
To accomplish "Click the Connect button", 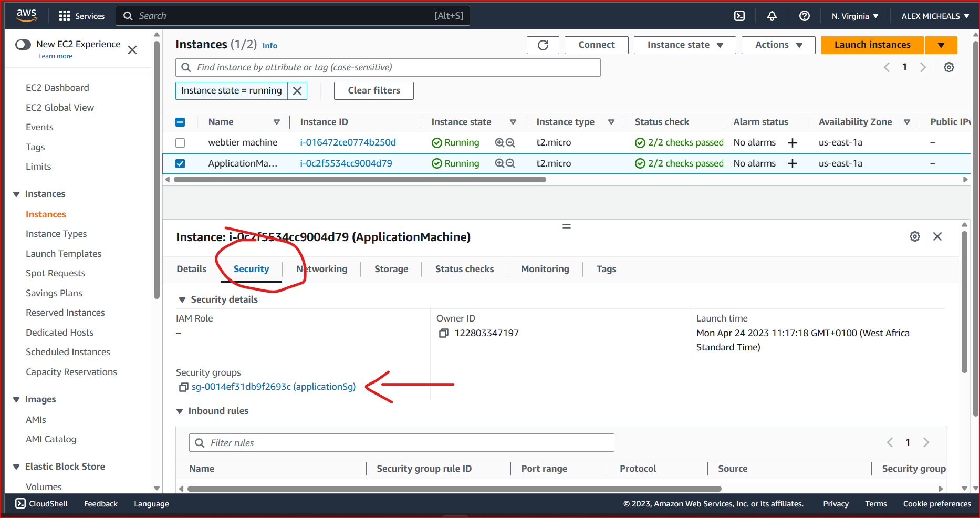I will (x=596, y=45).
